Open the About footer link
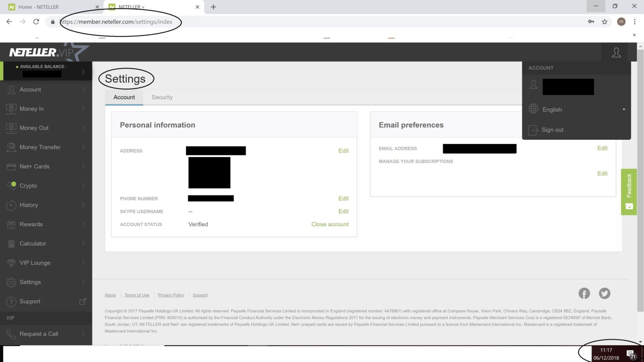 [110, 295]
